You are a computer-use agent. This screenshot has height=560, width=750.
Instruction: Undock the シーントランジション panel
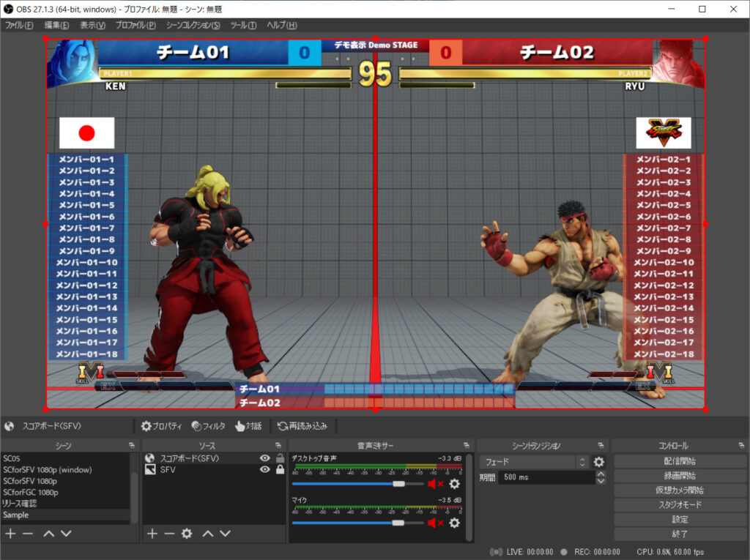pyautogui.click(x=601, y=445)
